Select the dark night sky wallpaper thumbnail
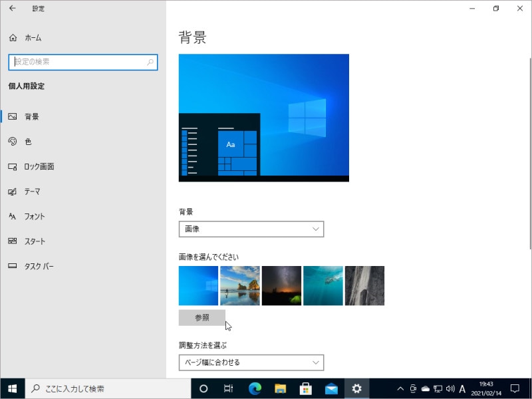This screenshot has width=532, height=399. point(281,285)
